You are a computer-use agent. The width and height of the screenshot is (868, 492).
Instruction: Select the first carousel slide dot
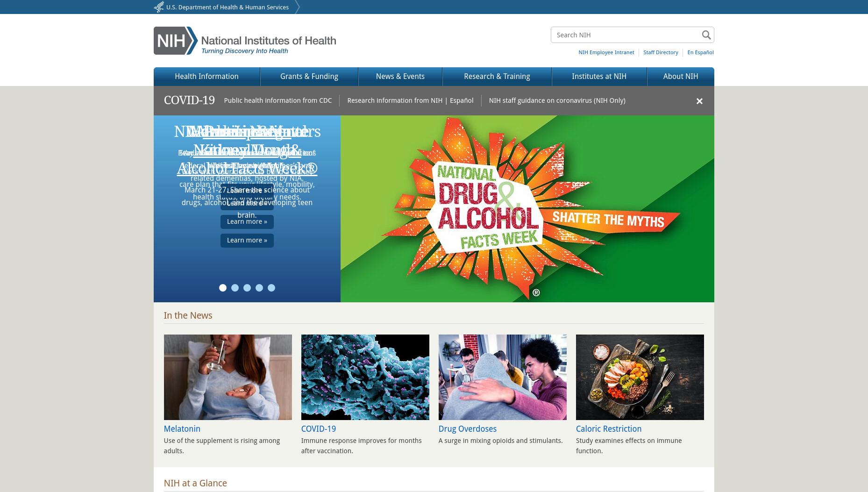click(x=223, y=288)
